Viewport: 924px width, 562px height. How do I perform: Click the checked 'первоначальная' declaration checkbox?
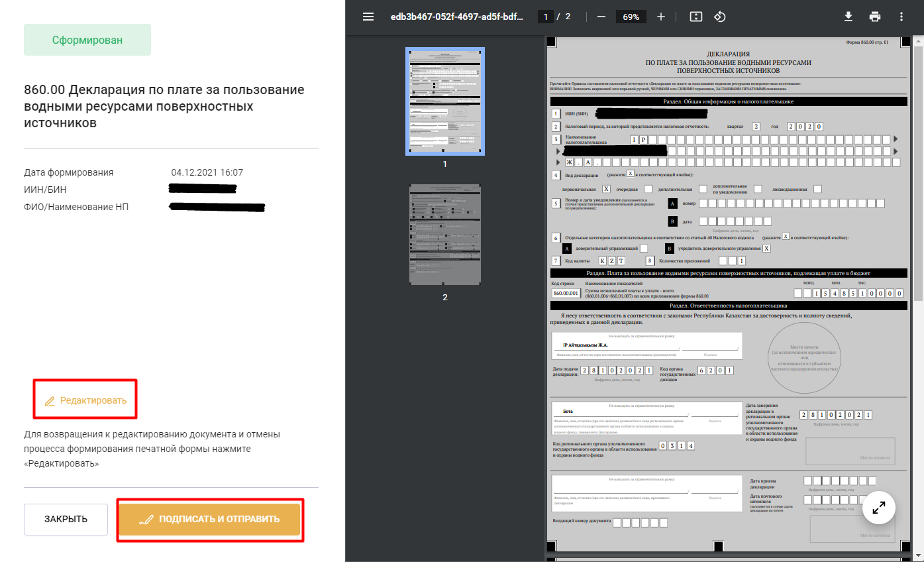coord(606,189)
